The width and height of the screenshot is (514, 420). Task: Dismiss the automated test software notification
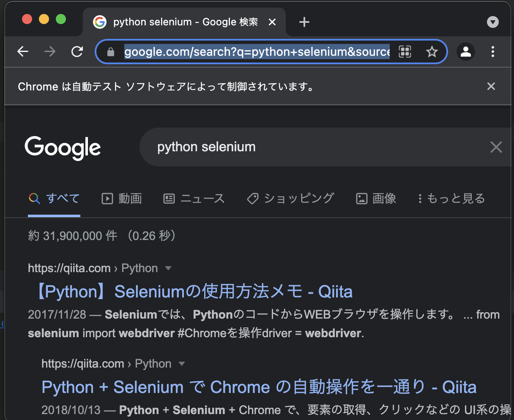pos(491,86)
